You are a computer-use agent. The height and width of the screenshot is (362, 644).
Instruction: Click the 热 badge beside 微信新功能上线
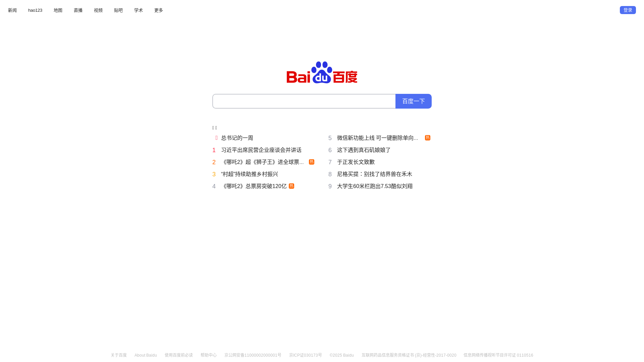[428, 138]
